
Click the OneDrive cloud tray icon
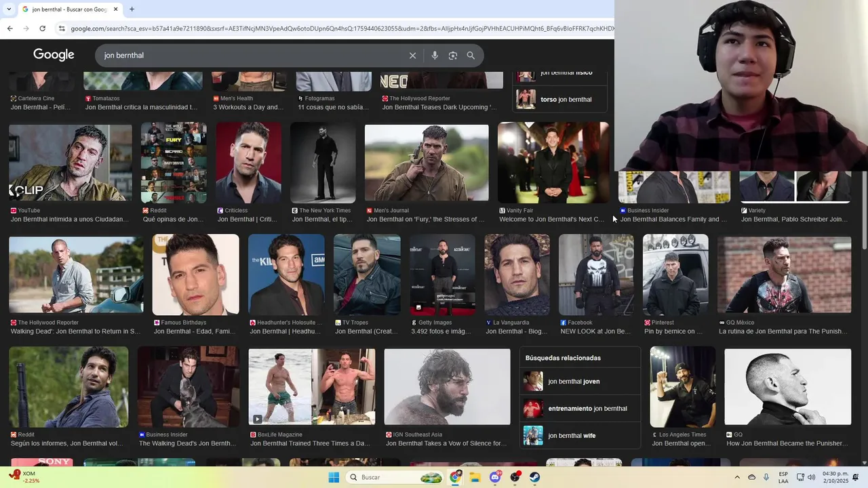751,477
